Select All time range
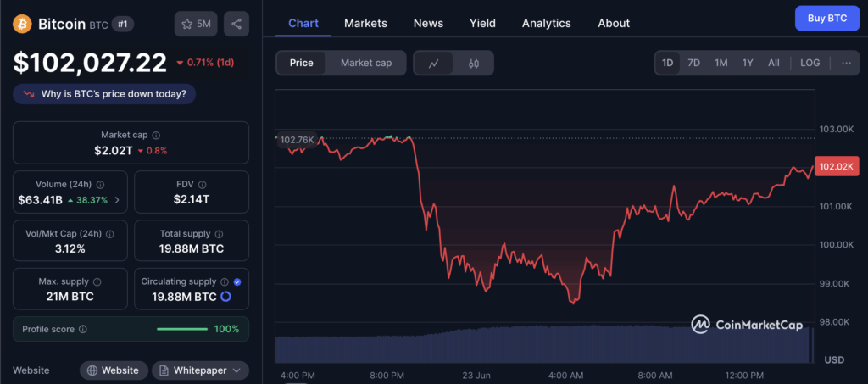 pos(774,63)
